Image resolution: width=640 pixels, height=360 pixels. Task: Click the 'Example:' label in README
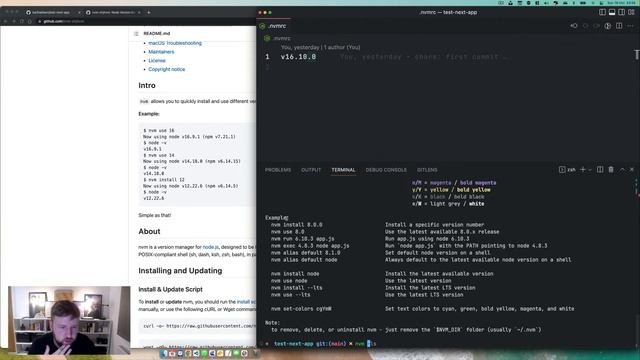pyautogui.click(x=149, y=114)
